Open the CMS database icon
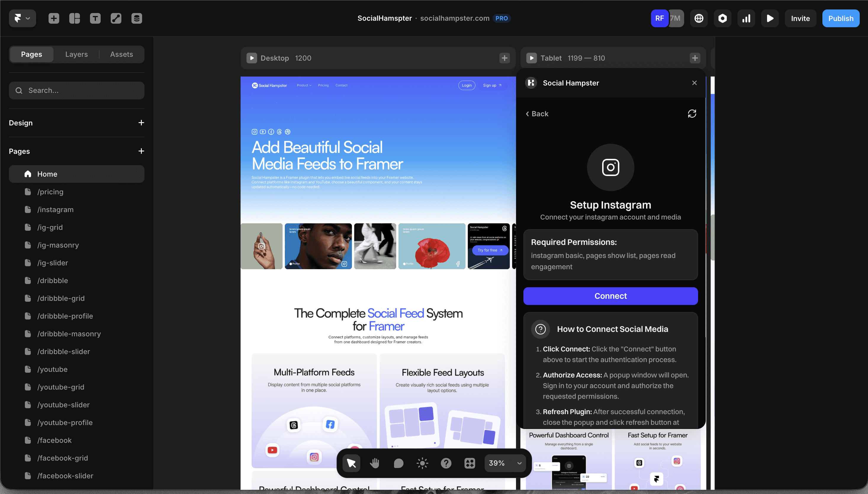This screenshot has width=868, height=494. [136, 18]
